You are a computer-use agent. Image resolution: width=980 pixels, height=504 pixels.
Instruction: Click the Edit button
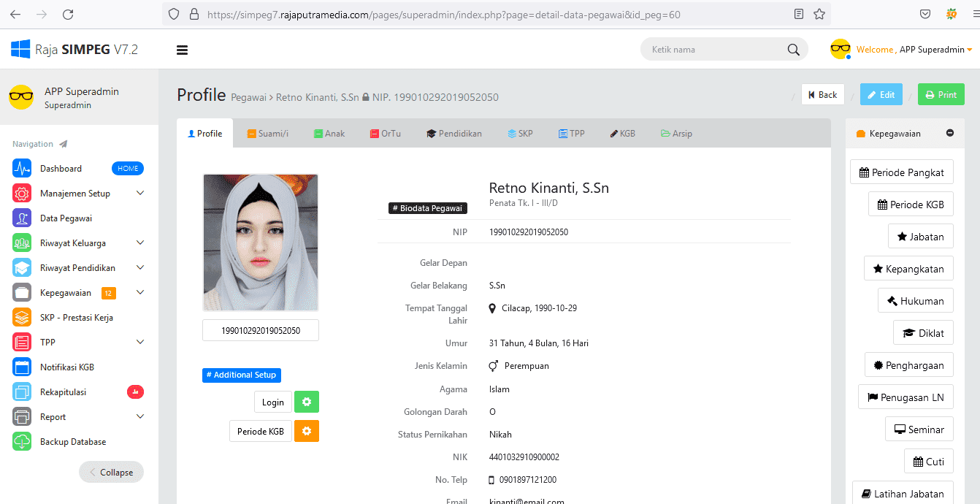click(881, 94)
